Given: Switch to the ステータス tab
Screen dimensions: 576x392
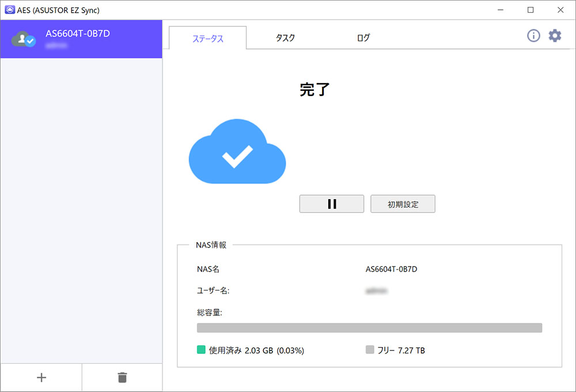Looking at the screenshot, I should [208, 38].
